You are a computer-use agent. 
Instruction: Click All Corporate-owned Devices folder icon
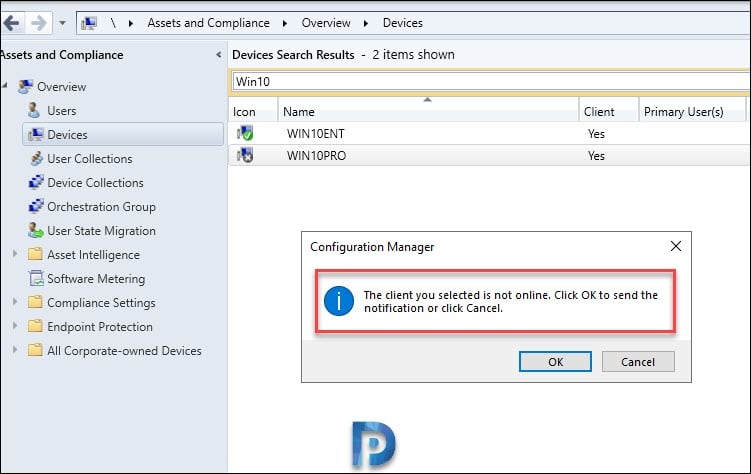click(35, 350)
